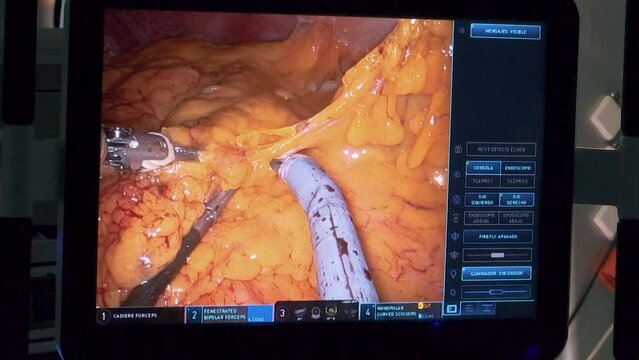Viewport: 639px width, 360px height.
Task: Tap the camera head icon on arm 3
Action: pos(316,312)
